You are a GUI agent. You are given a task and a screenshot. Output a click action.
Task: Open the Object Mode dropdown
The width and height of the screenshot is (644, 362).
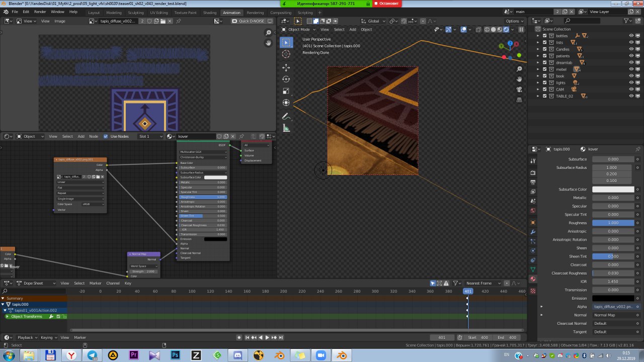tap(299, 29)
